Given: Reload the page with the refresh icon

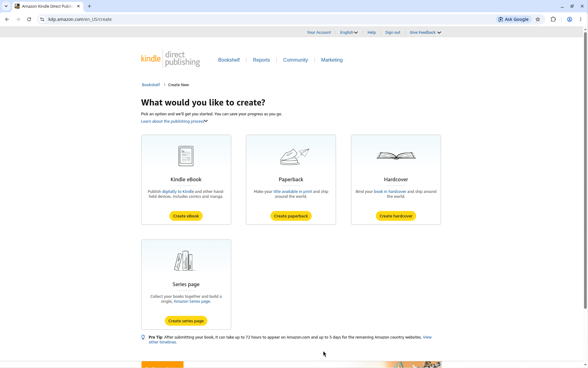Looking at the screenshot, I should (x=29, y=19).
